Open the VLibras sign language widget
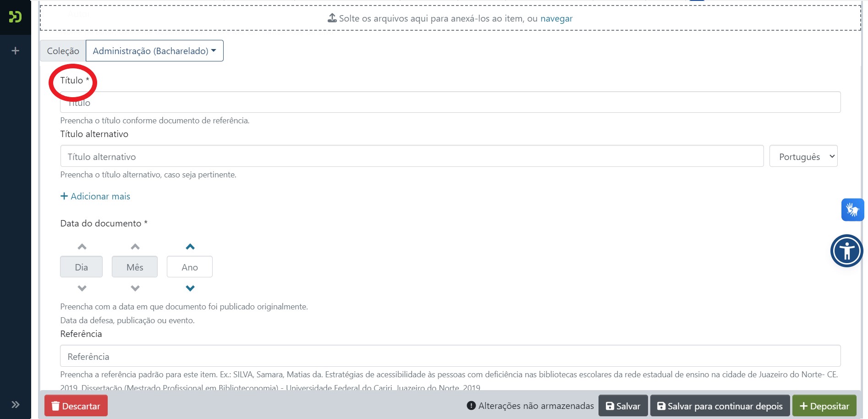The width and height of the screenshot is (868, 419). click(852, 210)
